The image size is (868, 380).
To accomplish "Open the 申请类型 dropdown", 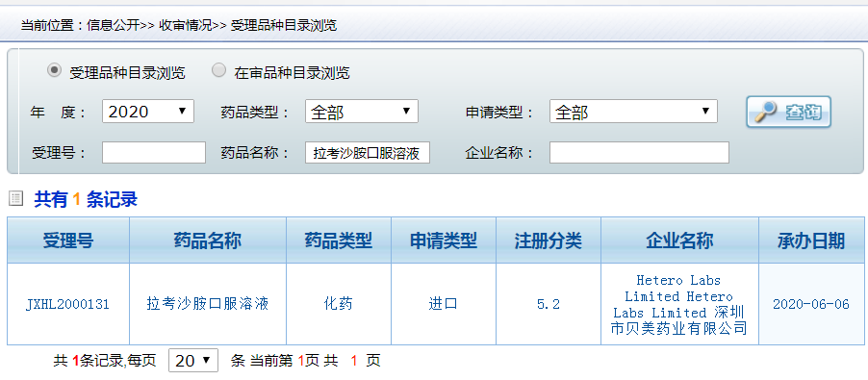I will pos(633,112).
